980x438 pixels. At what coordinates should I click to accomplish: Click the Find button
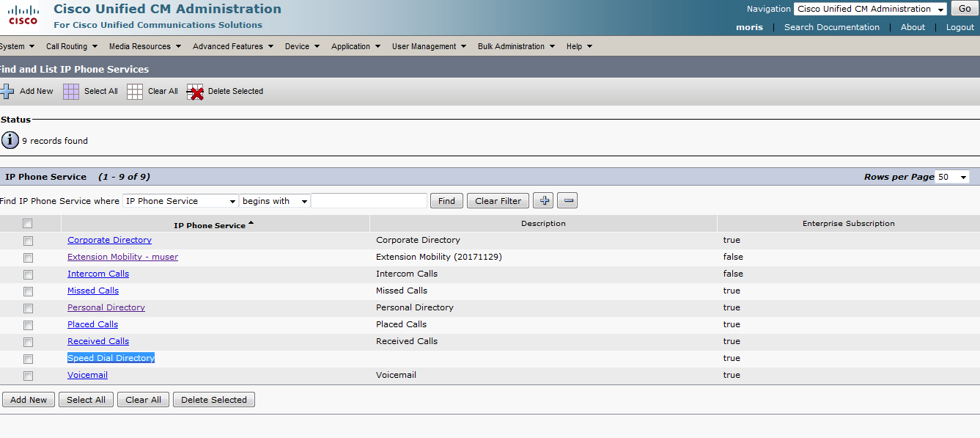pyautogui.click(x=446, y=201)
